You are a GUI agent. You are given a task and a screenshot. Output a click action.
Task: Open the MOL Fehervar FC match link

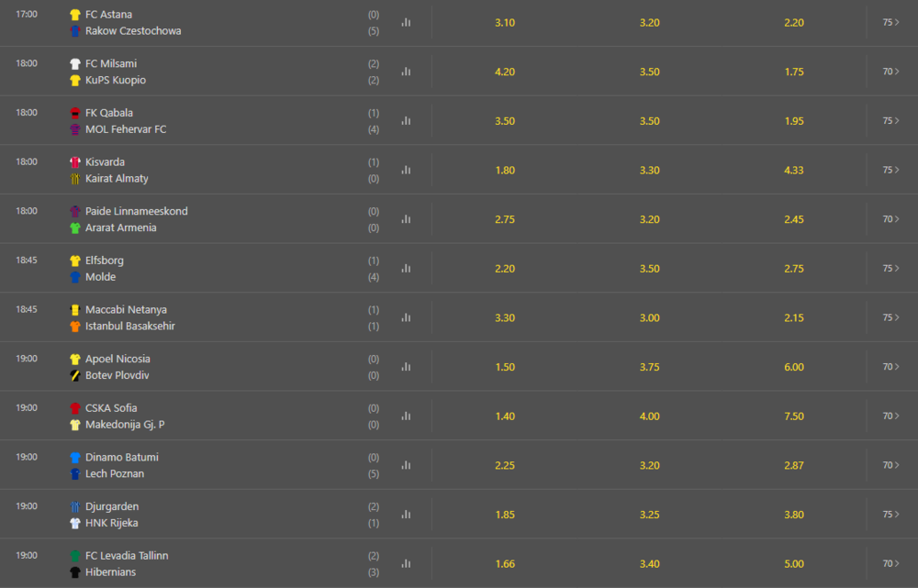click(x=126, y=129)
